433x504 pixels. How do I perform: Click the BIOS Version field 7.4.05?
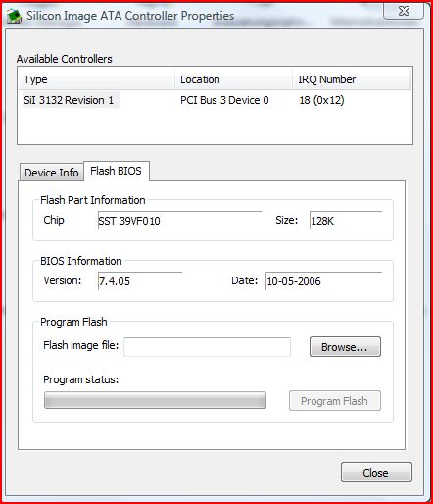click(x=140, y=280)
